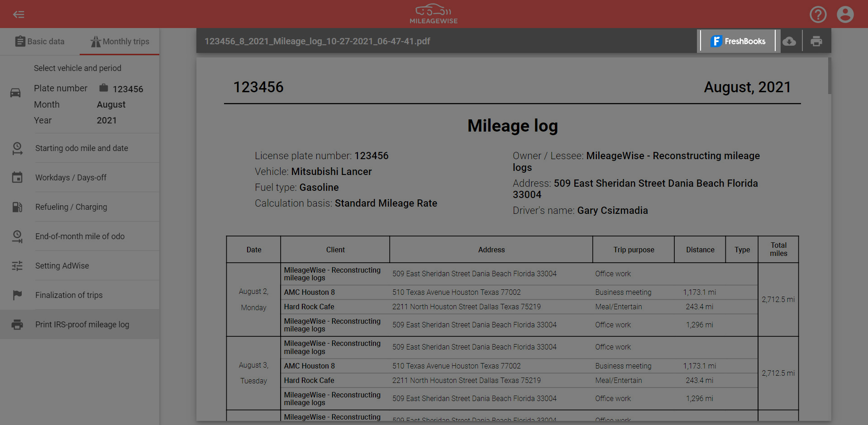Click the printer icon beside Print IRS-proof
The image size is (868, 425).
tap(17, 324)
